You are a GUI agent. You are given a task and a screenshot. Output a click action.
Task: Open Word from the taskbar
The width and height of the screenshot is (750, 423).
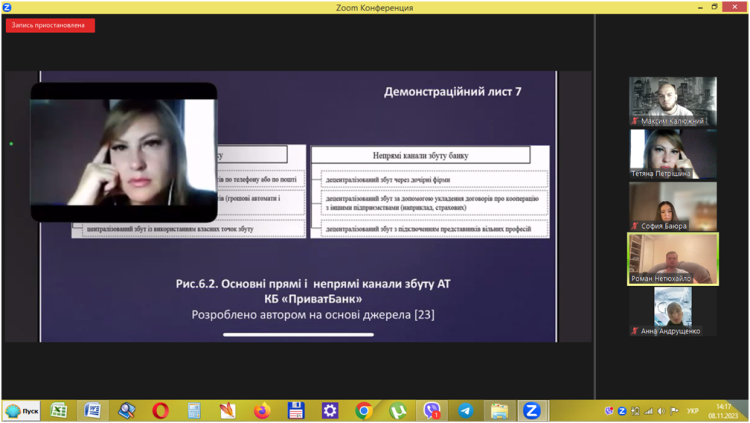pyautogui.click(x=93, y=410)
